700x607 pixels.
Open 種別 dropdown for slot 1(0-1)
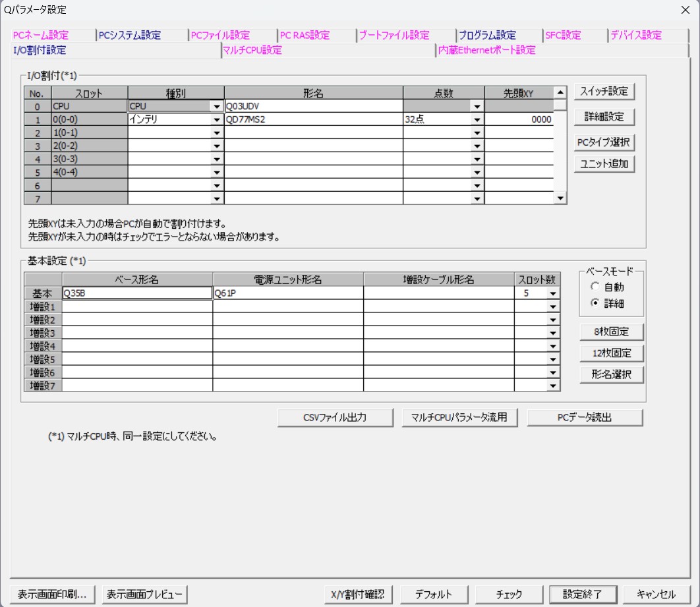point(216,132)
